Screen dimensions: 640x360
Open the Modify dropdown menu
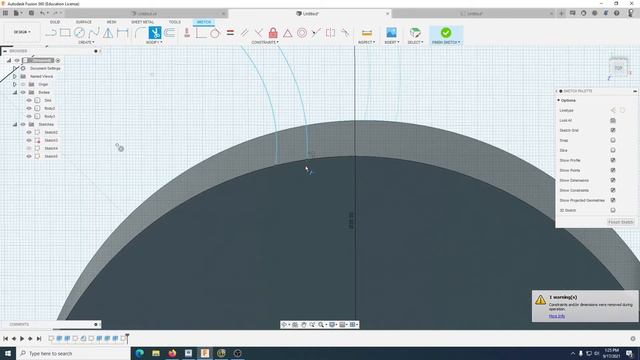pyautogui.click(x=154, y=42)
